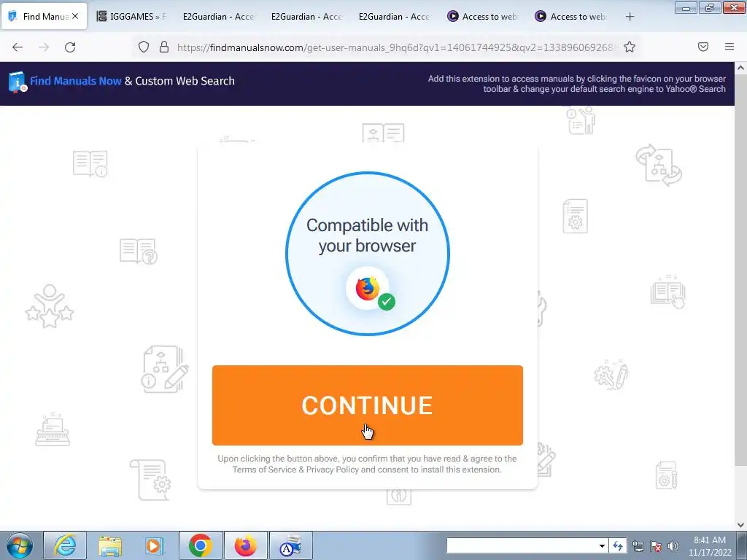
Task: Go back using browser back arrow
Action: coord(18,47)
